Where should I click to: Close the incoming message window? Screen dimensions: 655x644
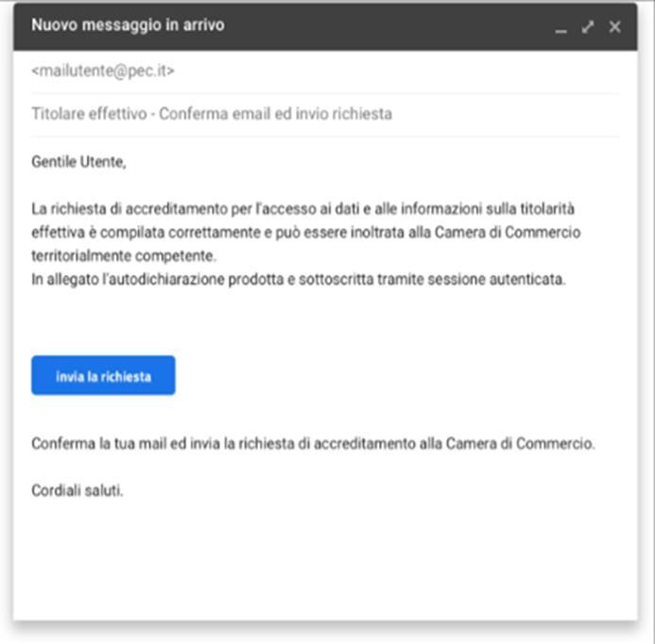click(x=614, y=27)
